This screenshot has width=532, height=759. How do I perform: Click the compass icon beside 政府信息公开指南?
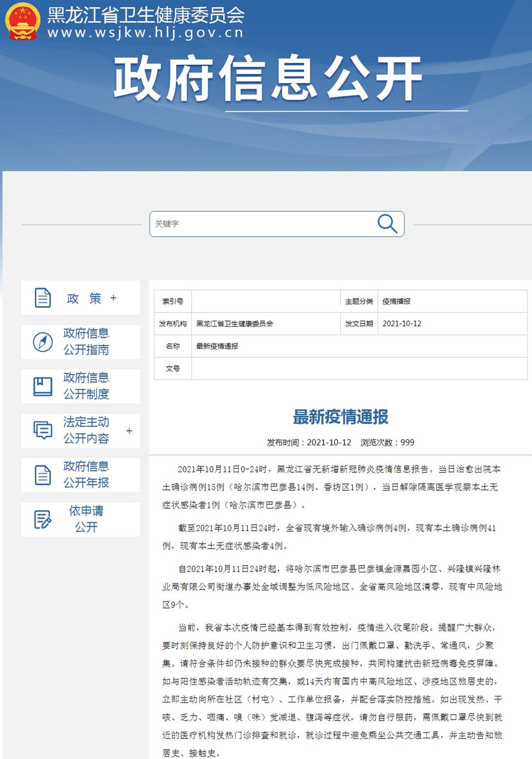pyautogui.click(x=43, y=341)
